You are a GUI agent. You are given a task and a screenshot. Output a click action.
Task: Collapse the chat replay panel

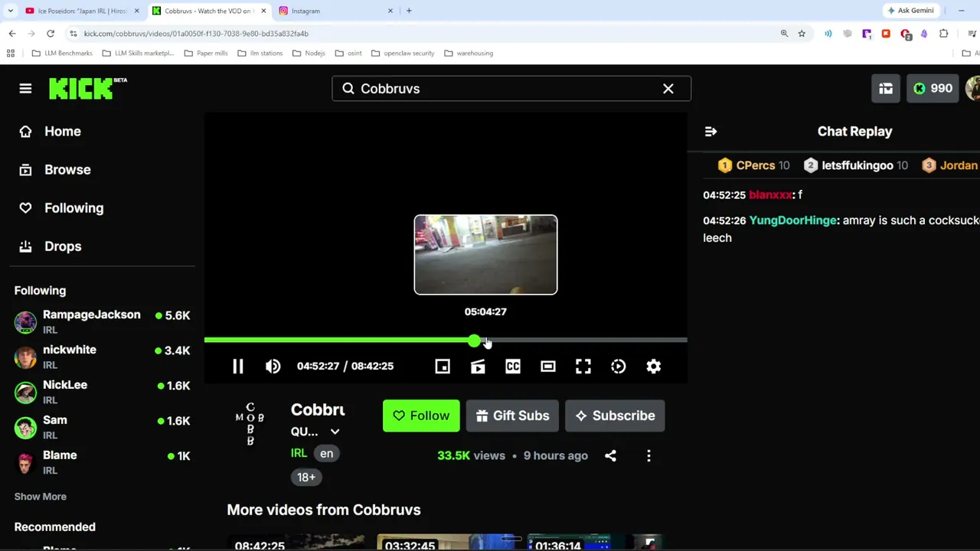click(x=710, y=132)
